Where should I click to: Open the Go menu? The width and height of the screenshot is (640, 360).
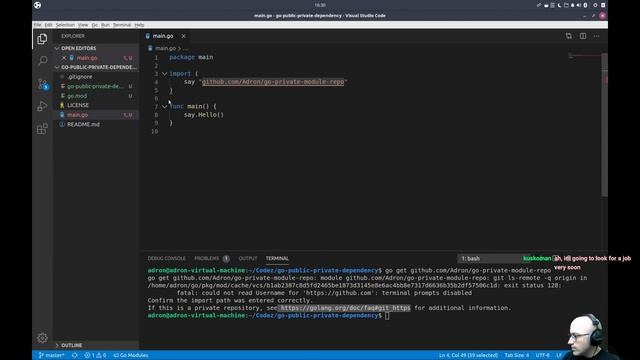pos(95,25)
